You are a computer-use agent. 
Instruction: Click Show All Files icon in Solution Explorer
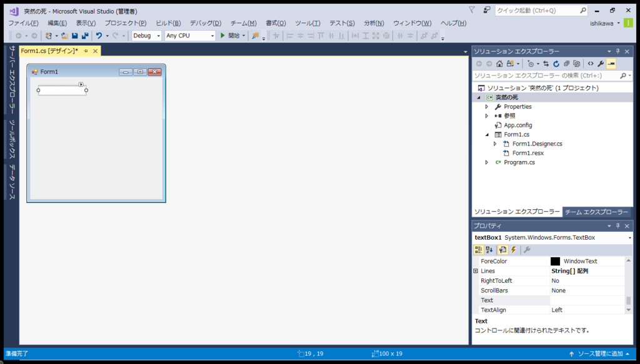[x=577, y=64]
